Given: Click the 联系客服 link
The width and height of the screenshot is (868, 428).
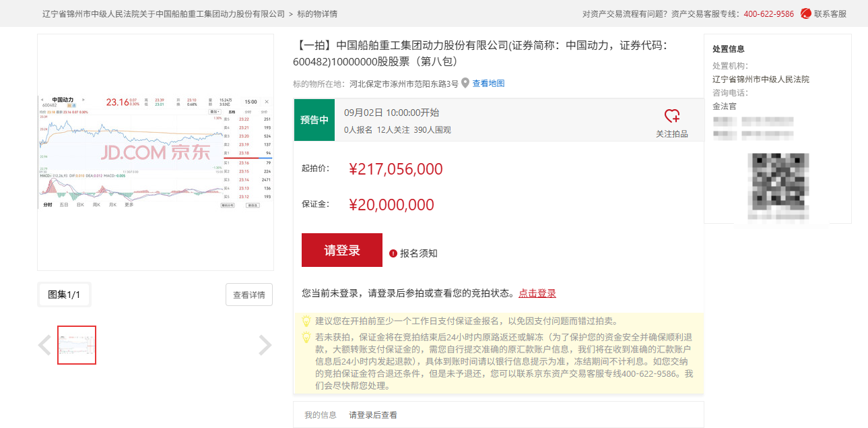Looking at the screenshot, I should (830, 13).
